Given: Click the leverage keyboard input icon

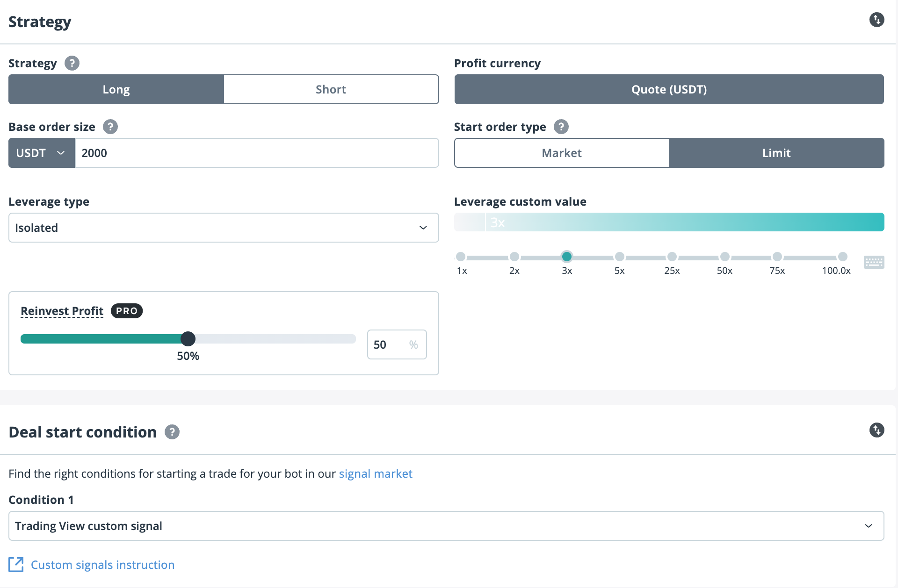Looking at the screenshot, I should point(874,262).
